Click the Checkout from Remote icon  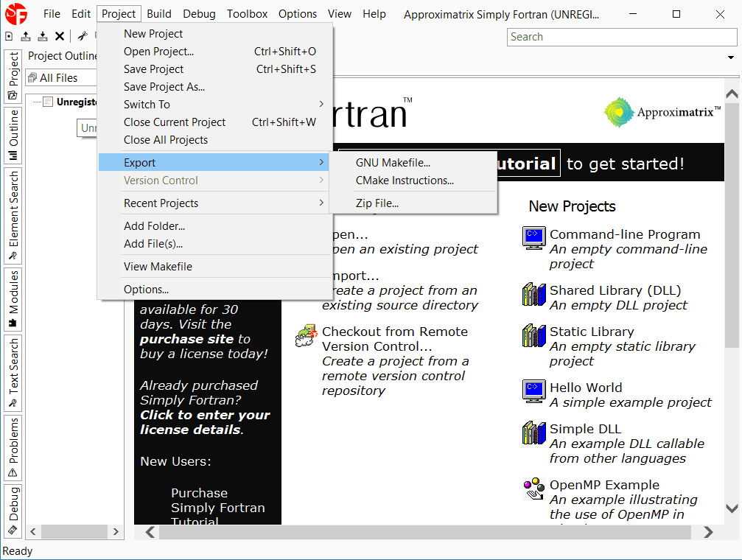[306, 335]
